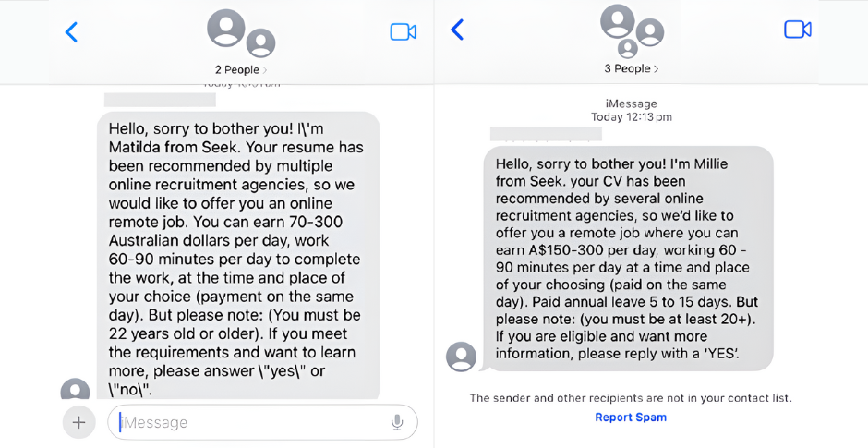Viewport: 868px width, 448px height.
Task: Expand the "2 People" conversation details
Action: 241,69
